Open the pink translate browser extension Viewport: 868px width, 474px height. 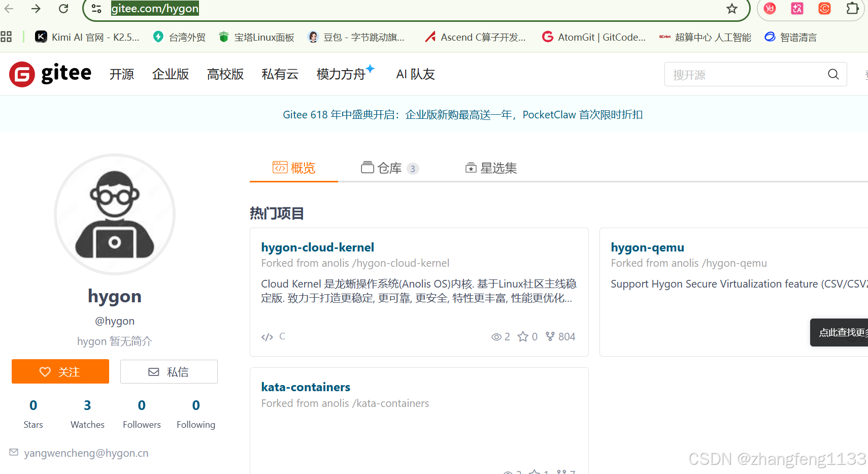point(797,9)
